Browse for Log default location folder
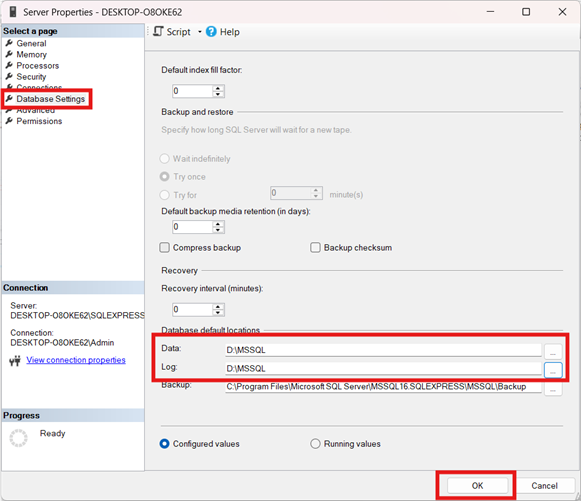This screenshot has width=581, height=501. tap(553, 369)
